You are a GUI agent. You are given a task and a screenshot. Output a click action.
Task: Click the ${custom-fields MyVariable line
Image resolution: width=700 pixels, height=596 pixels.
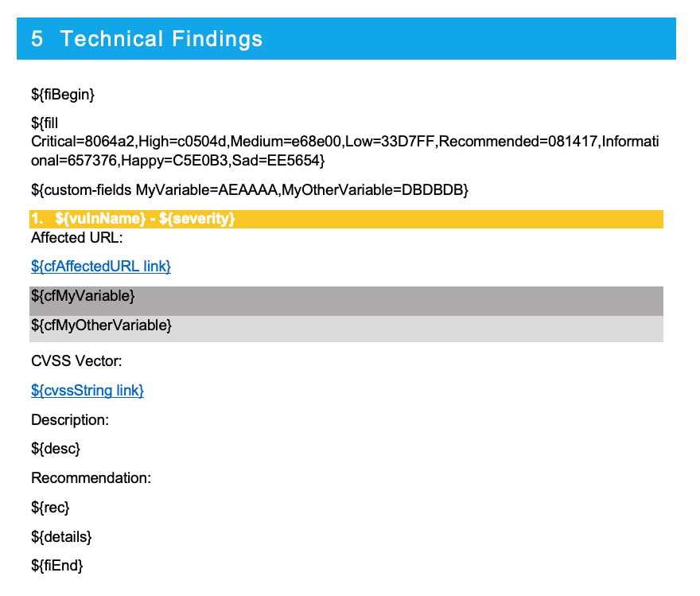(250, 190)
